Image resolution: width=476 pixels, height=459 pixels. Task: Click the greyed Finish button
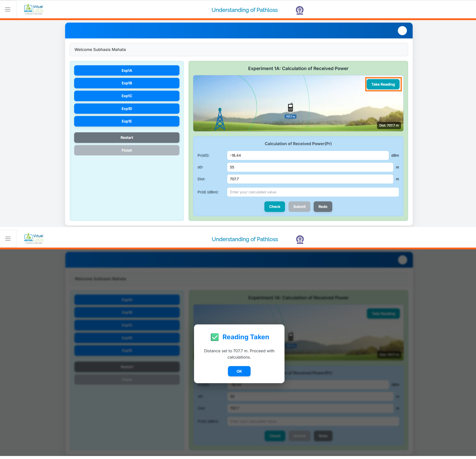click(x=127, y=150)
